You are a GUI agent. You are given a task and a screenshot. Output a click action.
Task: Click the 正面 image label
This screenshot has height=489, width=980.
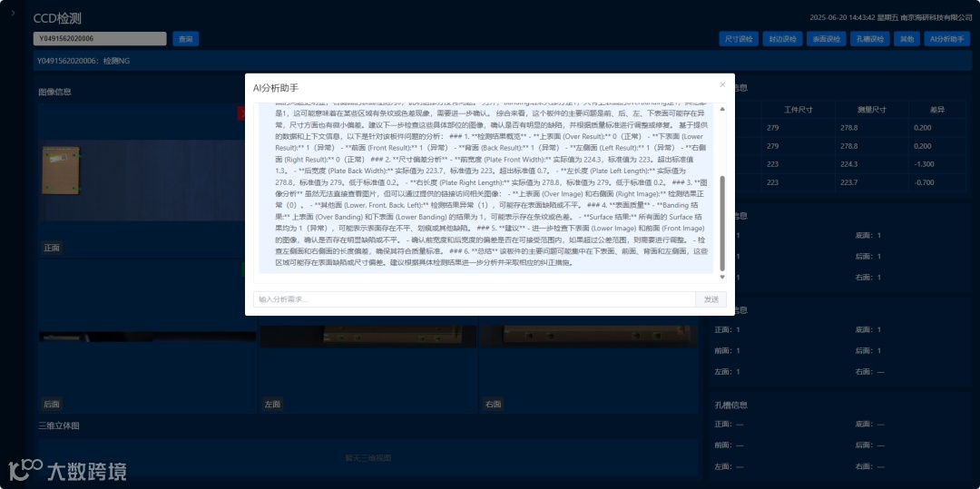pos(52,248)
